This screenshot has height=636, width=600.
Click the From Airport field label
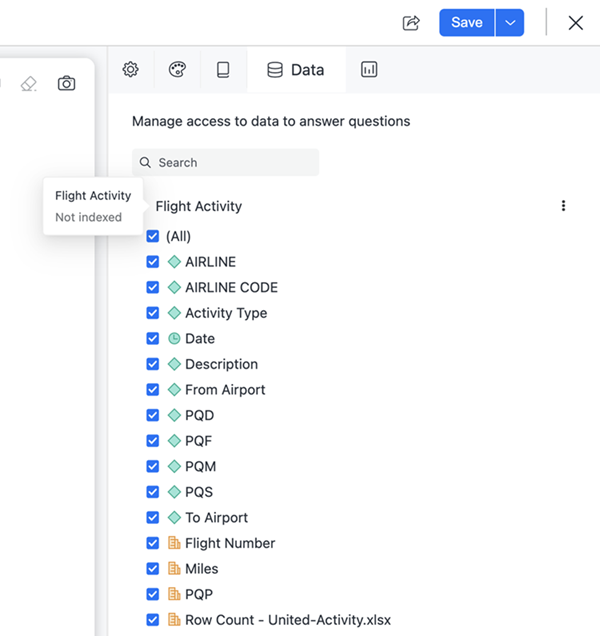(225, 390)
